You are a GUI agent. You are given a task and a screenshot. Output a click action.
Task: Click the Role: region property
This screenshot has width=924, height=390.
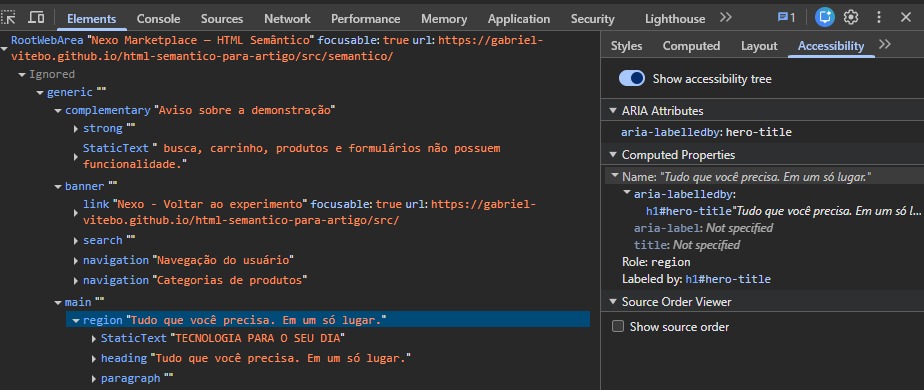pos(656,262)
